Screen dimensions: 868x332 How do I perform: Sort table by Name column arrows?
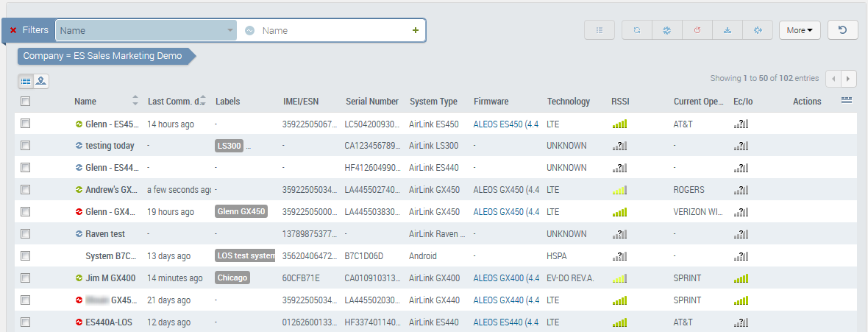click(x=135, y=101)
